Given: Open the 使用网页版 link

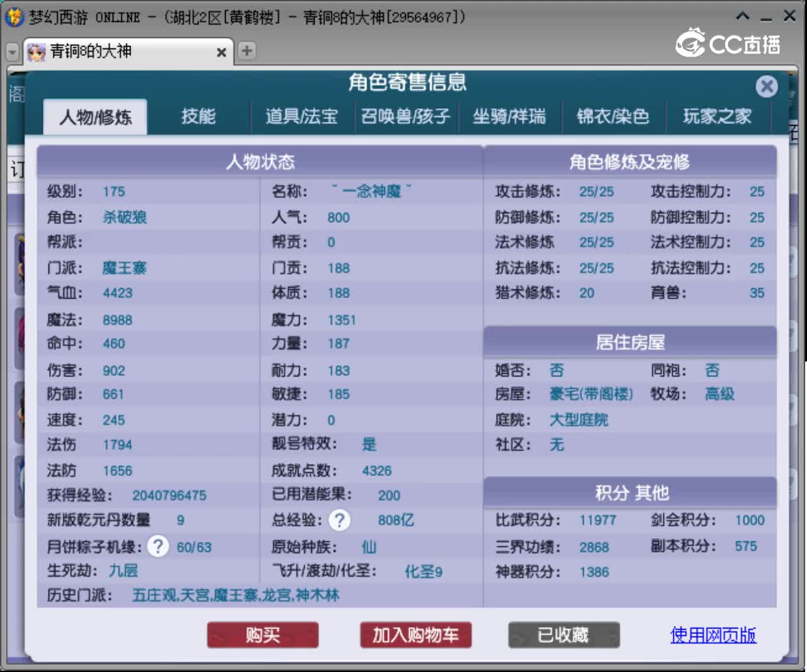Looking at the screenshot, I should [713, 635].
